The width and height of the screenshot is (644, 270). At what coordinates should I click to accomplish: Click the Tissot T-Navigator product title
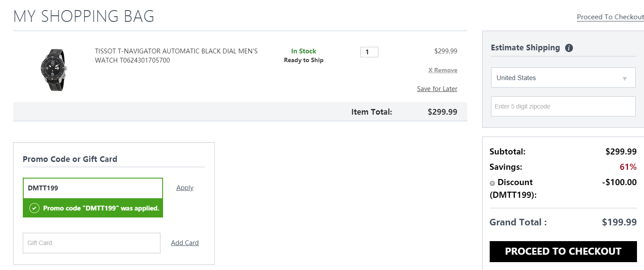click(176, 56)
